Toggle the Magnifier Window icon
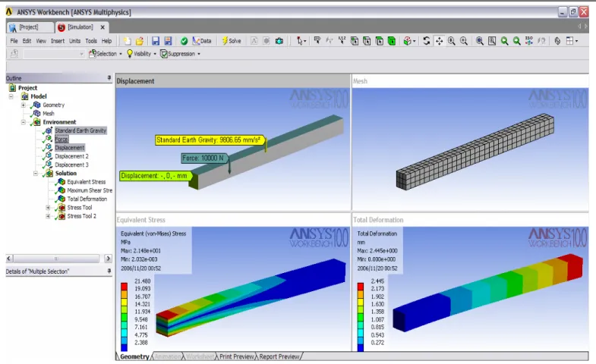 492,41
